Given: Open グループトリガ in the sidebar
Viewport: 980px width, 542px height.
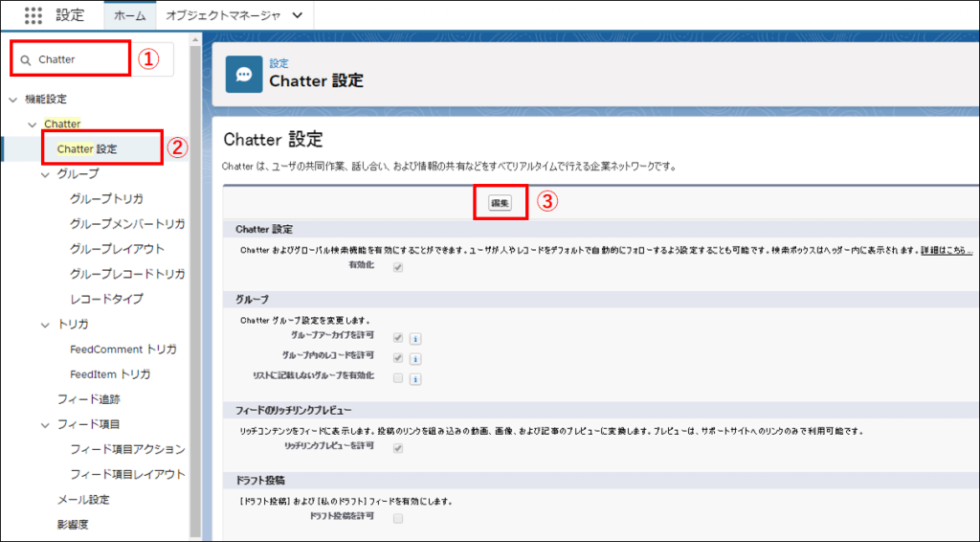Looking at the screenshot, I should click(106, 199).
